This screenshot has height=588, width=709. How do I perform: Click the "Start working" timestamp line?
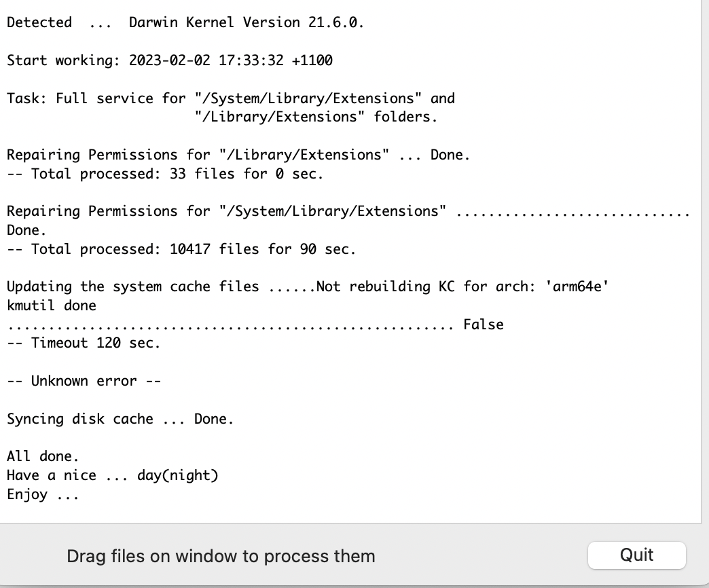tap(170, 60)
